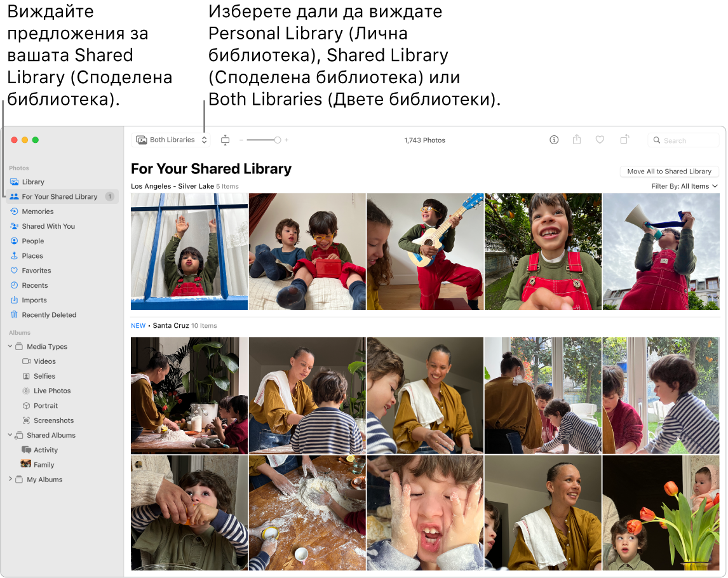Expand the My Albums group
The width and height of the screenshot is (728, 578).
click(x=10, y=479)
